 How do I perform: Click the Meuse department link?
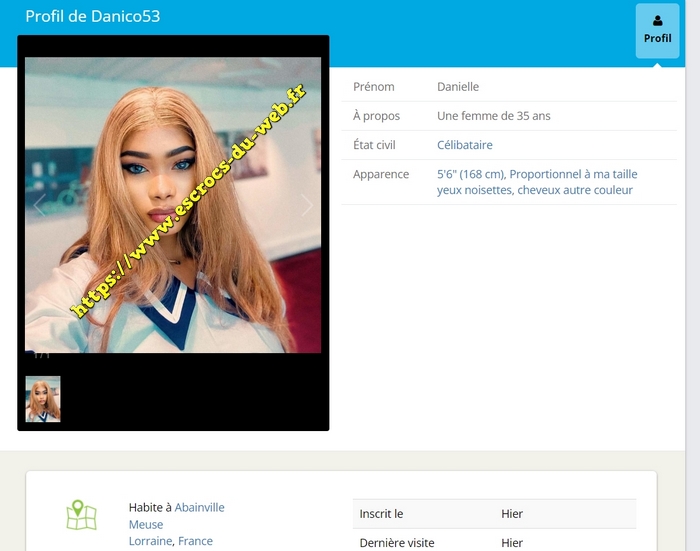(146, 524)
